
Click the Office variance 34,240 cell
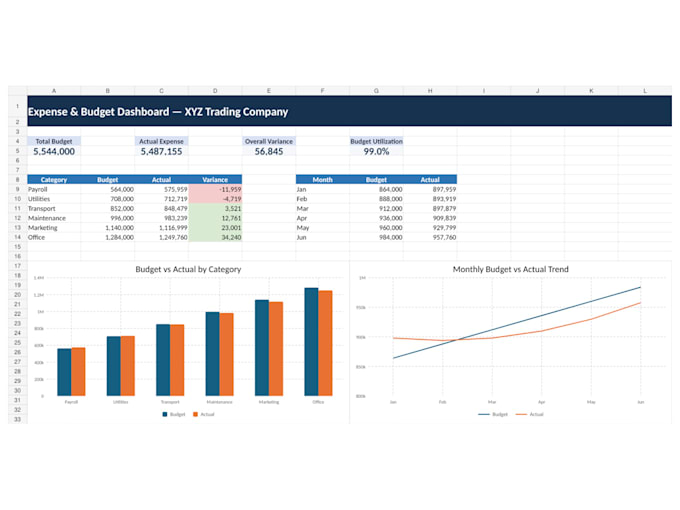pyautogui.click(x=215, y=237)
